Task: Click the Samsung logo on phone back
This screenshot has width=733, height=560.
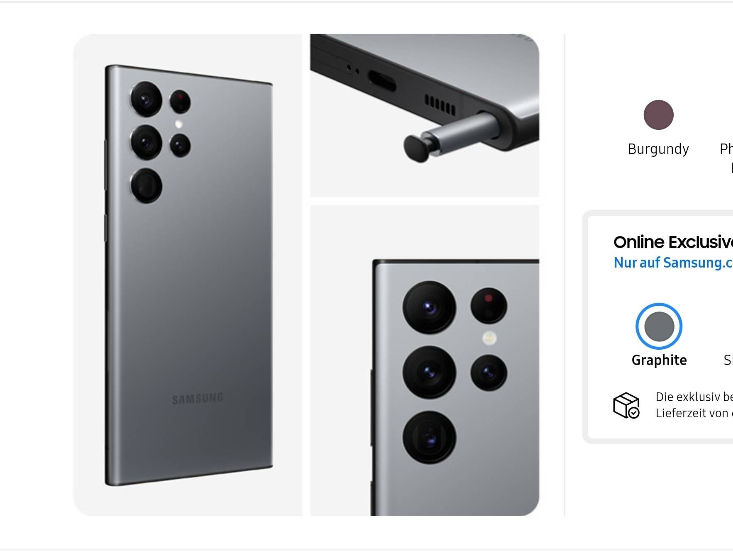Action: [x=197, y=399]
